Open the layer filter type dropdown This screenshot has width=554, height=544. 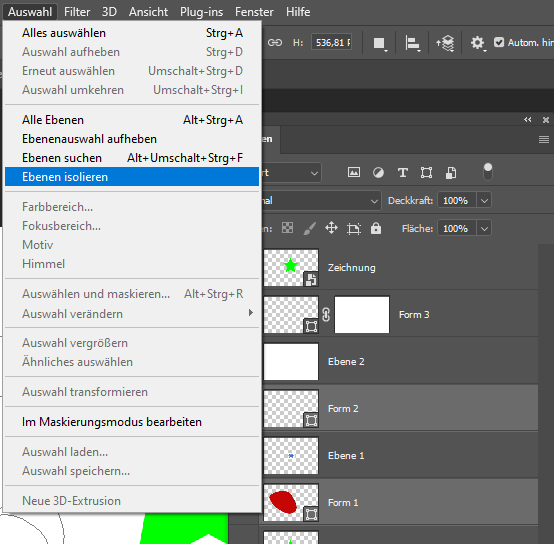[291, 173]
